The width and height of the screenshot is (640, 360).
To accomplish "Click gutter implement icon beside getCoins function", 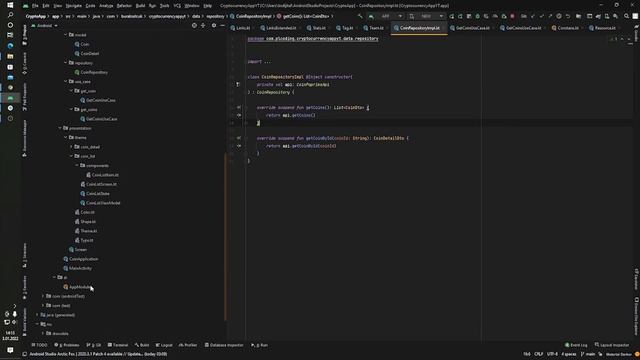I will [239, 108].
